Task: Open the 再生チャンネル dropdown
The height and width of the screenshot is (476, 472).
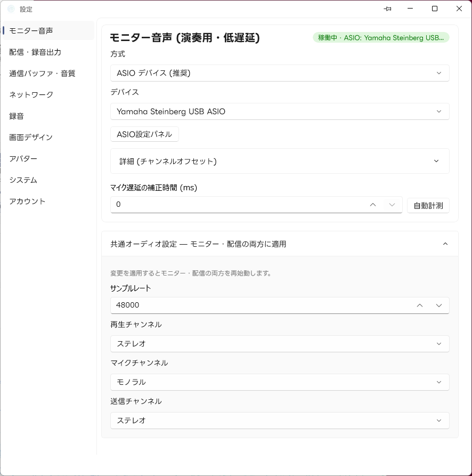Action: pyautogui.click(x=280, y=344)
